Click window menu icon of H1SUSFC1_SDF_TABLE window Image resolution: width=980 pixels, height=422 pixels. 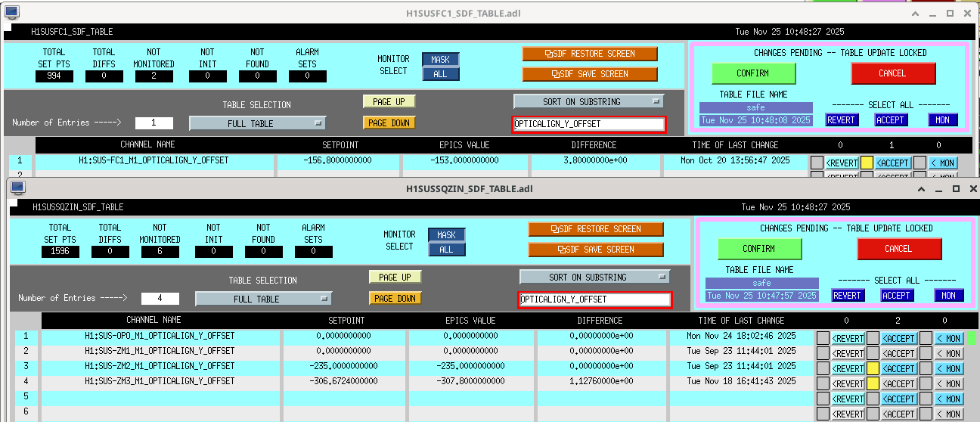[12, 13]
